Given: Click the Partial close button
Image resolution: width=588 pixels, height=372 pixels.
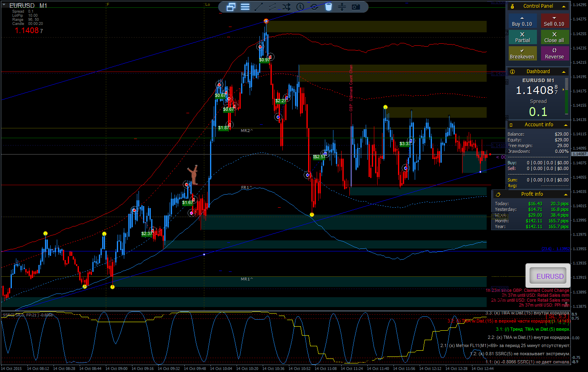Looking at the screenshot, I should tap(522, 38).
